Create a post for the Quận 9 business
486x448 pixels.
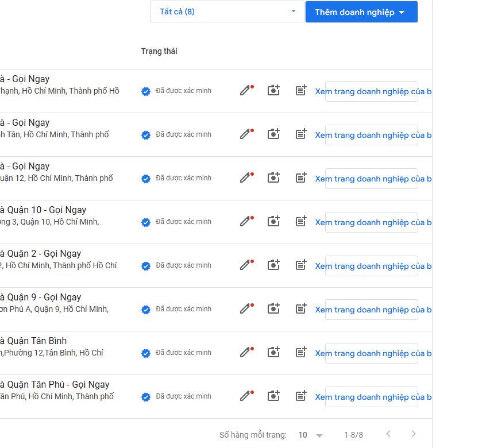pos(301,308)
